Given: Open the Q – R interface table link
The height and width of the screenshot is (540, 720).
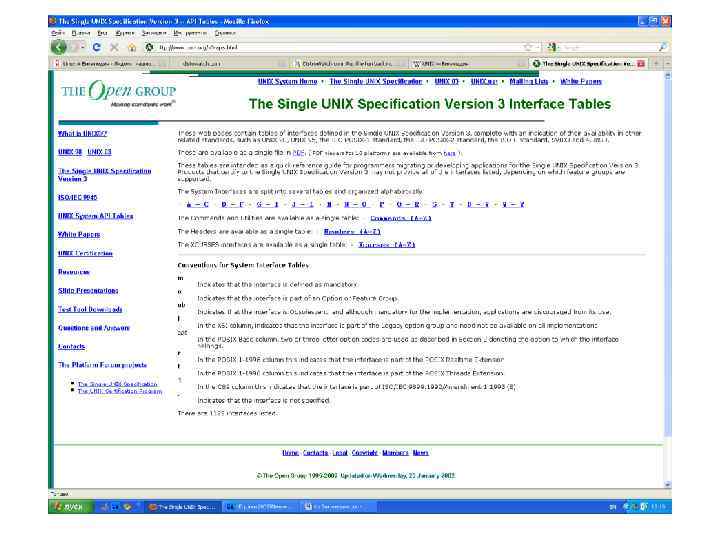Looking at the screenshot, I should click(408, 204).
